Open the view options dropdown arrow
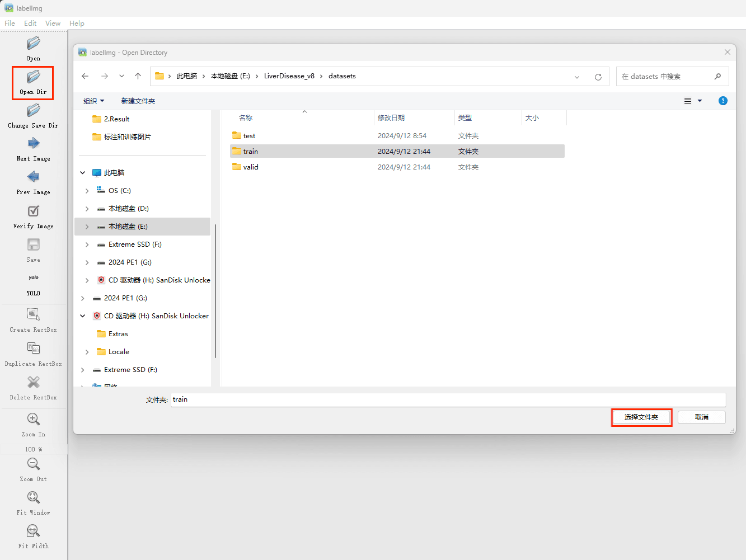Screen dimensions: 746x560 (700, 101)
